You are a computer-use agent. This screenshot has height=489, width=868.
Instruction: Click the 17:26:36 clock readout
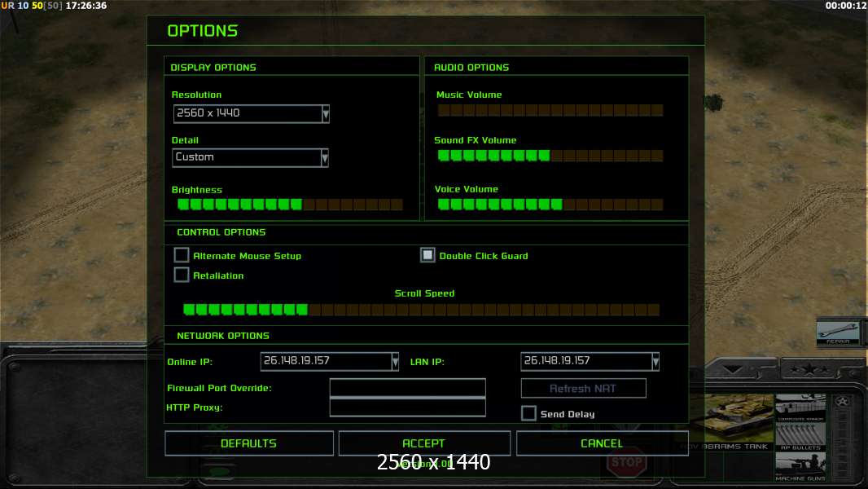click(x=86, y=6)
